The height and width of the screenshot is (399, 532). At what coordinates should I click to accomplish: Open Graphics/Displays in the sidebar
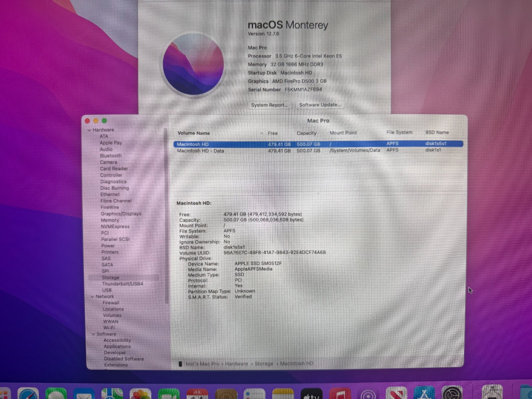coord(121,214)
